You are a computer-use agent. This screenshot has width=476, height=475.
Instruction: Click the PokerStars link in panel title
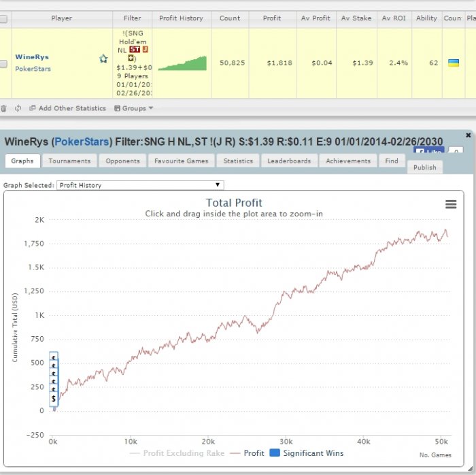tap(82, 142)
